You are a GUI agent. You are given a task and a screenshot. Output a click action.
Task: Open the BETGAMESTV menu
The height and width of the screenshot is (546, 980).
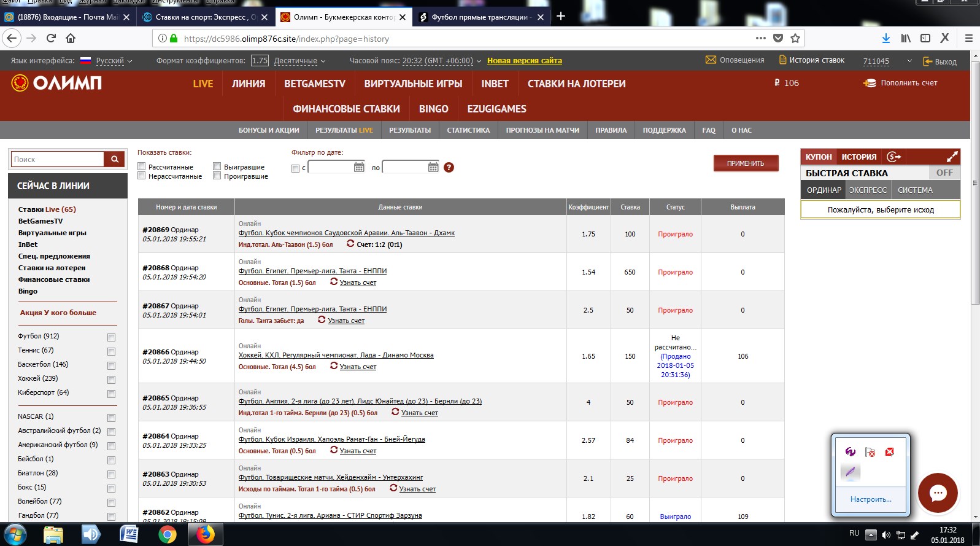[315, 84]
